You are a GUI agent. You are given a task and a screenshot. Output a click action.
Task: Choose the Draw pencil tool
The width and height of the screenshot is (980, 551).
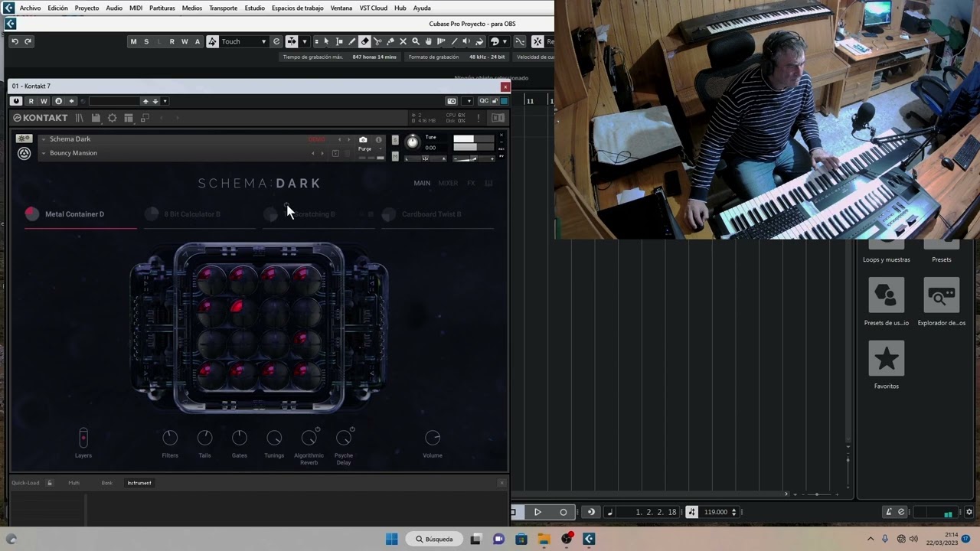tap(352, 41)
